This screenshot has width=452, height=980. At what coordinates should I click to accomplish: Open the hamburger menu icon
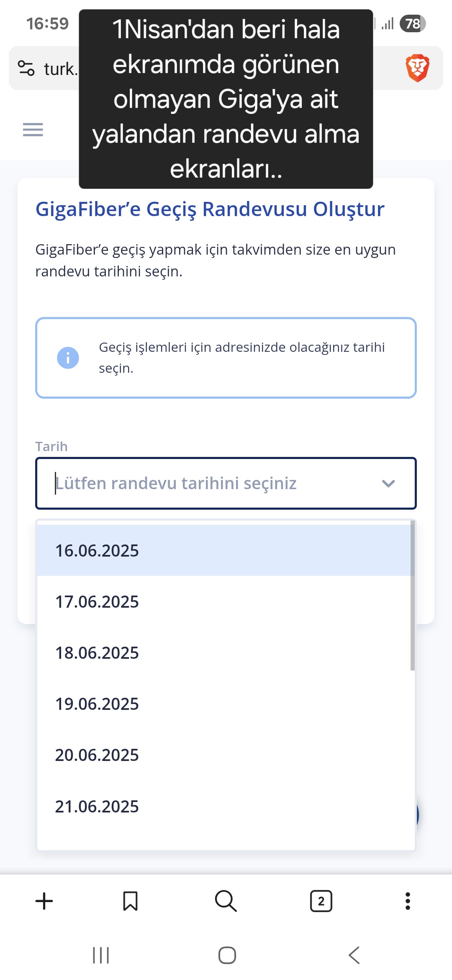point(33,130)
